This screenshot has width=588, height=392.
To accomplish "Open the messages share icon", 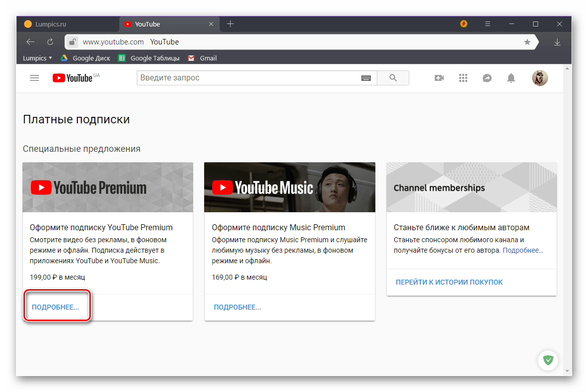I will click(x=487, y=78).
